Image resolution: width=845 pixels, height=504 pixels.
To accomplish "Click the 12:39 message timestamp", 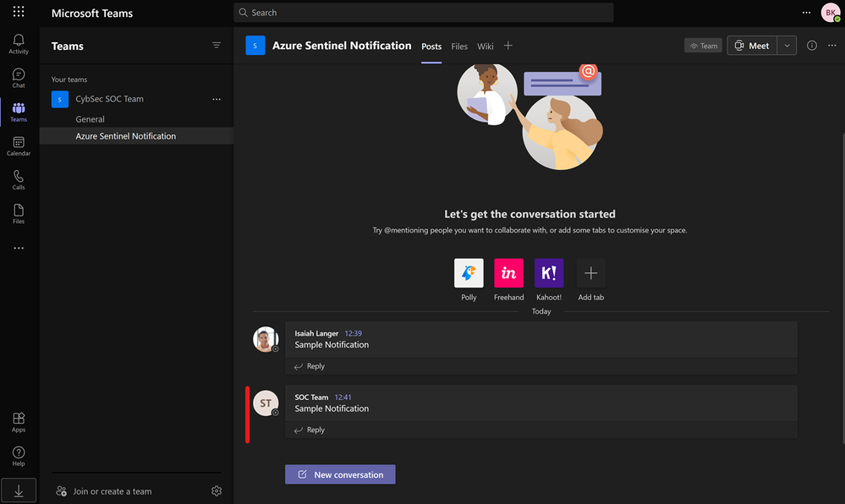I will point(353,333).
